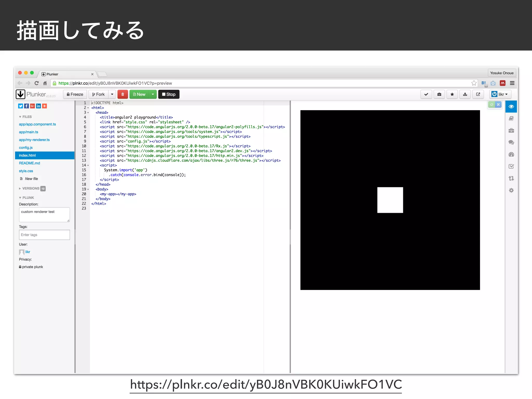The image size is (532, 399).
Task: Click the Enter tags input field
Action: point(44,235)
